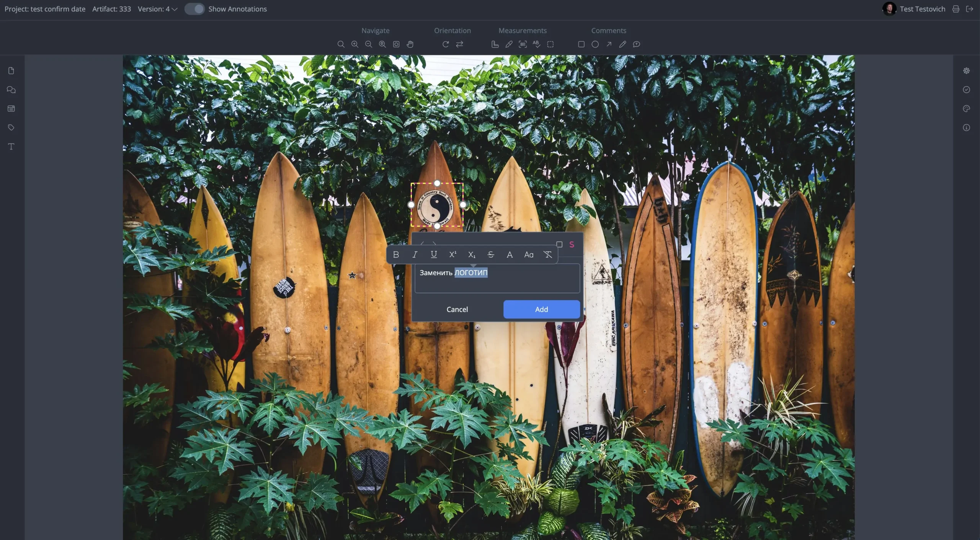Select the text comment bubble tool
This screenshot has width=980, height=540.
tap(636, 44)
